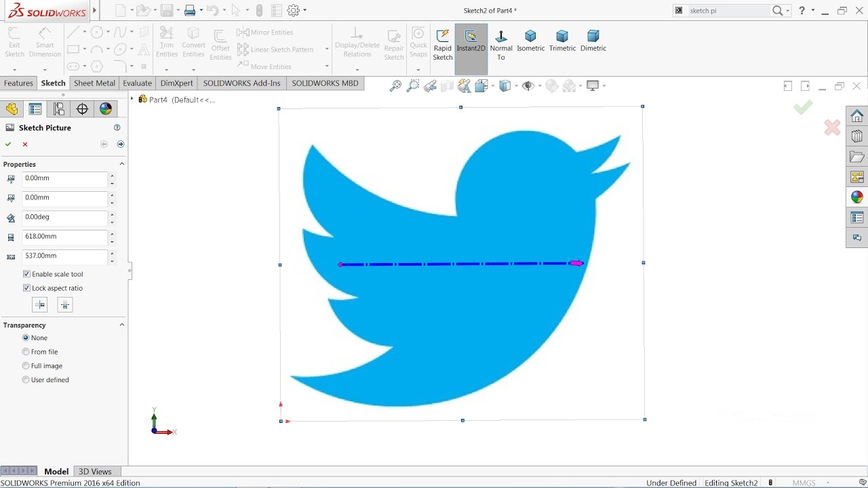Screen dimensions: 868x488
Task: Open Appearances color ball in task pane
Action: pyautogui.click(x=857, y=197)
